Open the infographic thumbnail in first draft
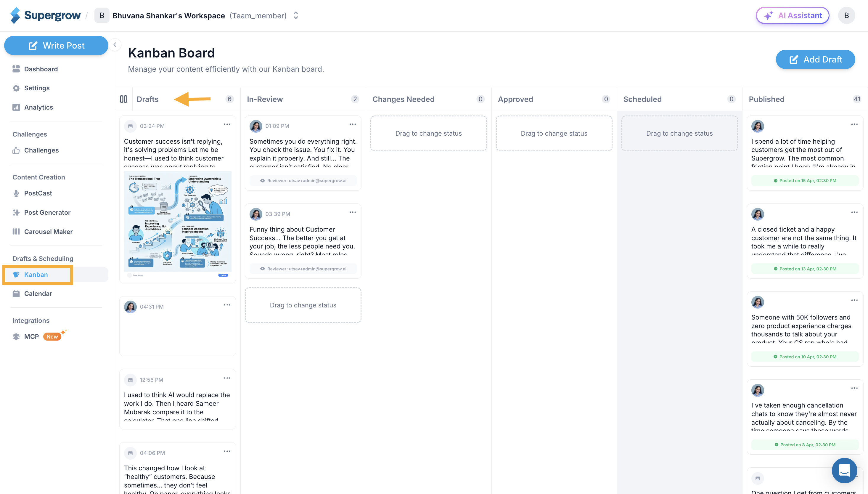This screenshot has height=494, width=868. 178,224
